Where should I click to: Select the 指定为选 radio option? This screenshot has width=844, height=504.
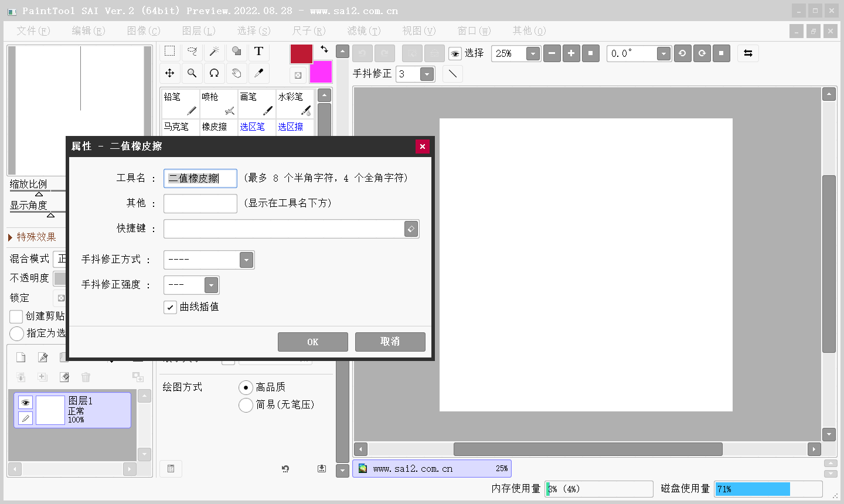[x=16, y=333]
